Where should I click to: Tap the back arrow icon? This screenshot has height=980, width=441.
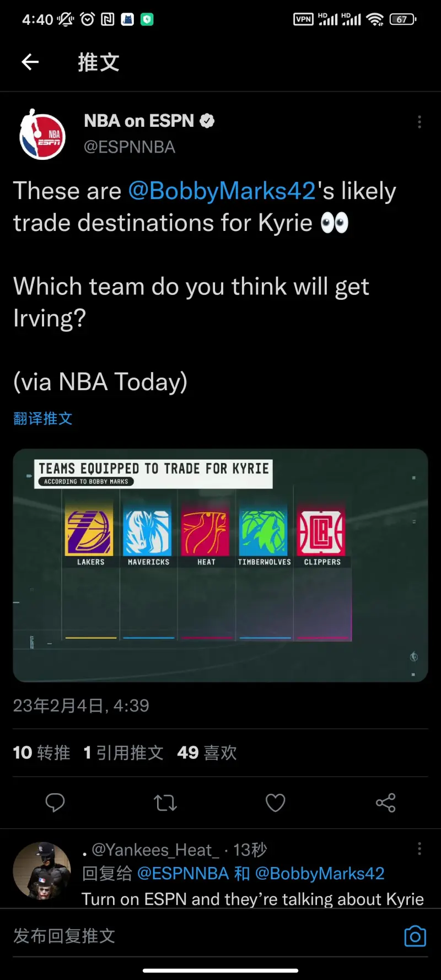pyautogui.click(x=30, y=62)
